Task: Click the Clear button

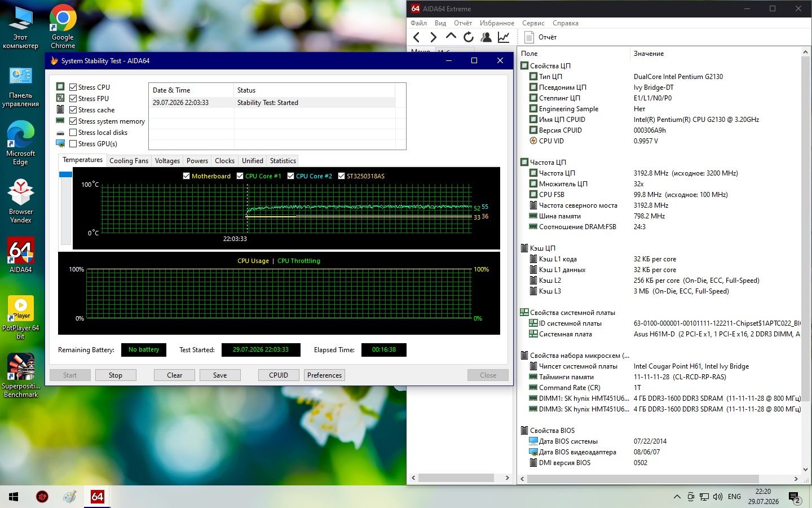Action: (175, 375)
